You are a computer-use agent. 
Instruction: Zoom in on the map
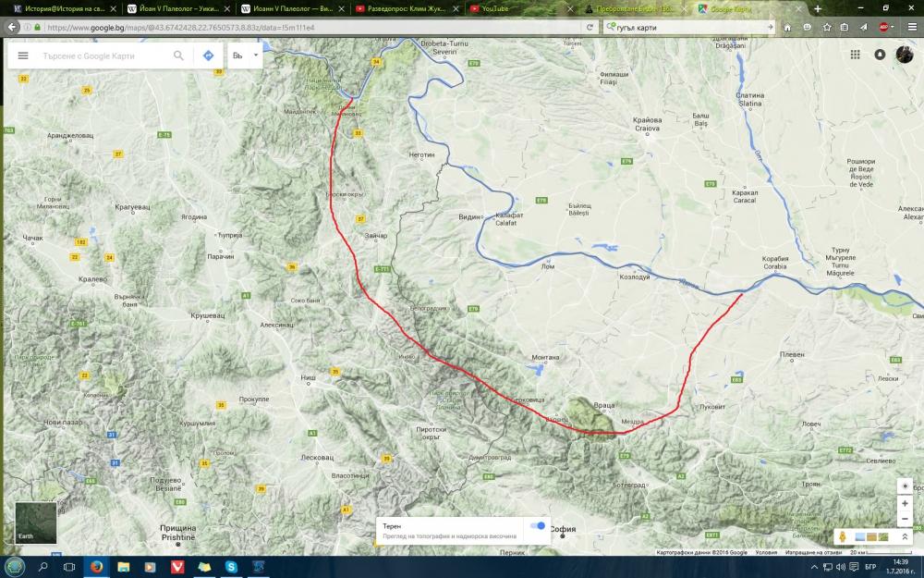coord(906,504)
